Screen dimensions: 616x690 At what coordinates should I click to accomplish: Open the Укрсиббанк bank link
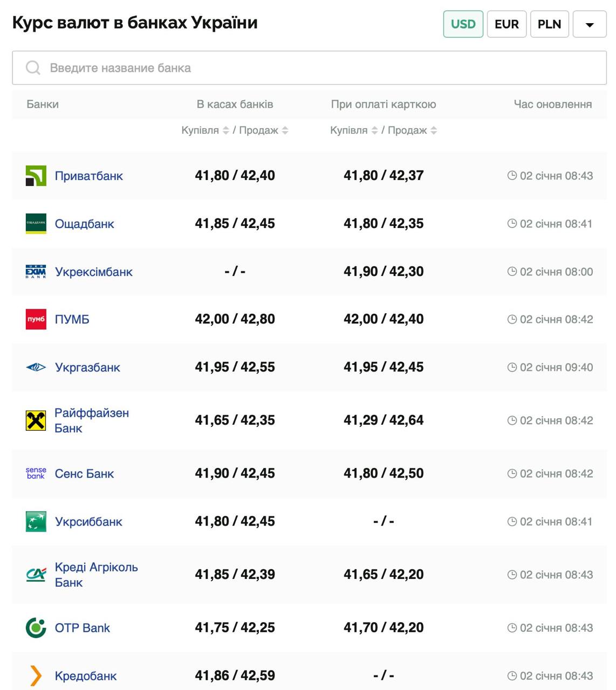(x=88, y=522)
